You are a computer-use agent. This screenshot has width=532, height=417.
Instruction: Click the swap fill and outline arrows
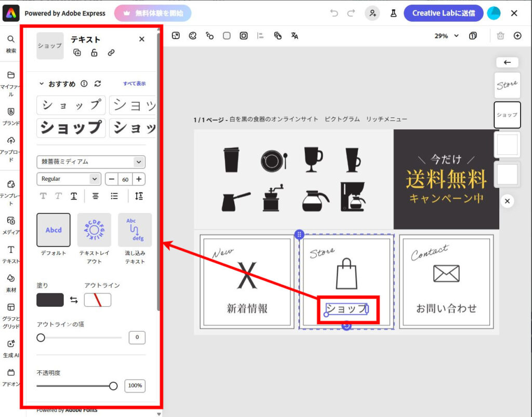74,300
